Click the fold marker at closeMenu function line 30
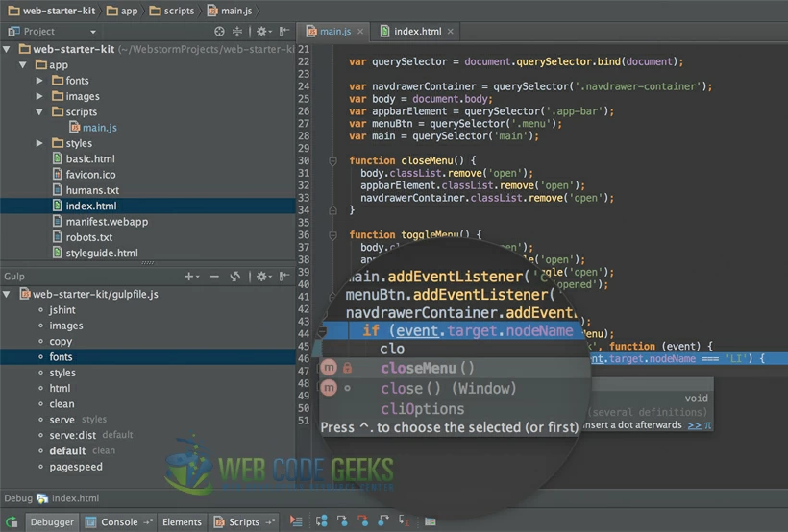 click(332, 161)
